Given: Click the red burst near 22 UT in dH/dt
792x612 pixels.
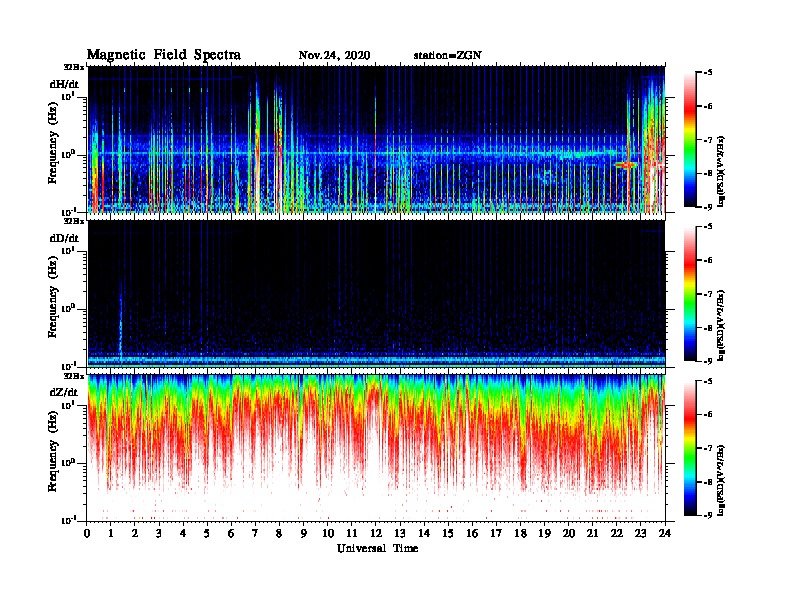Looking at the screenshot, I should [626, 165].
